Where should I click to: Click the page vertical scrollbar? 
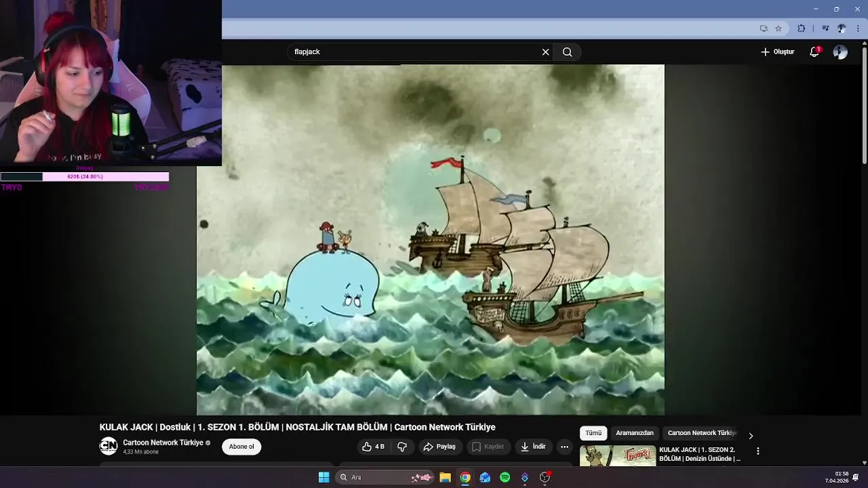(864, 105)
